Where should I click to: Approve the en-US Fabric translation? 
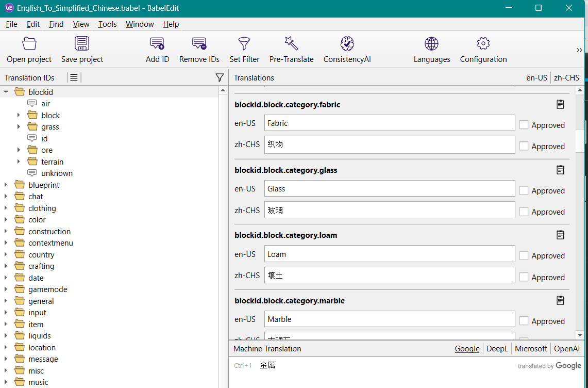[524, 125]
